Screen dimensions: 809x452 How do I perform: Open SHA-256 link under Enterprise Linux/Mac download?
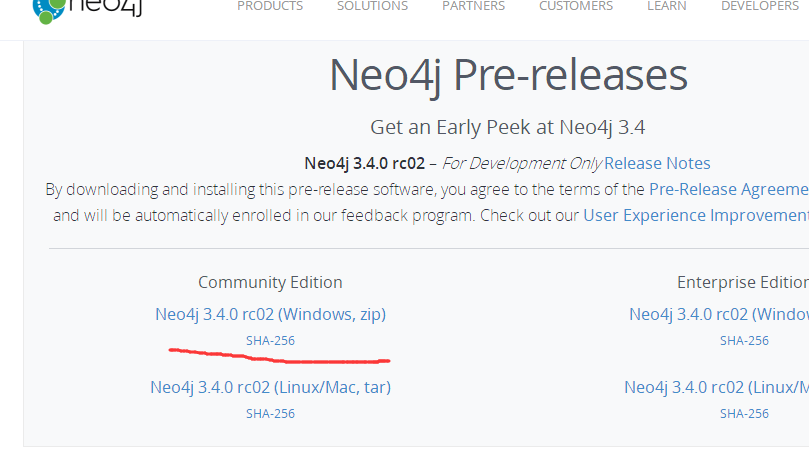click(x=745, y=413)
